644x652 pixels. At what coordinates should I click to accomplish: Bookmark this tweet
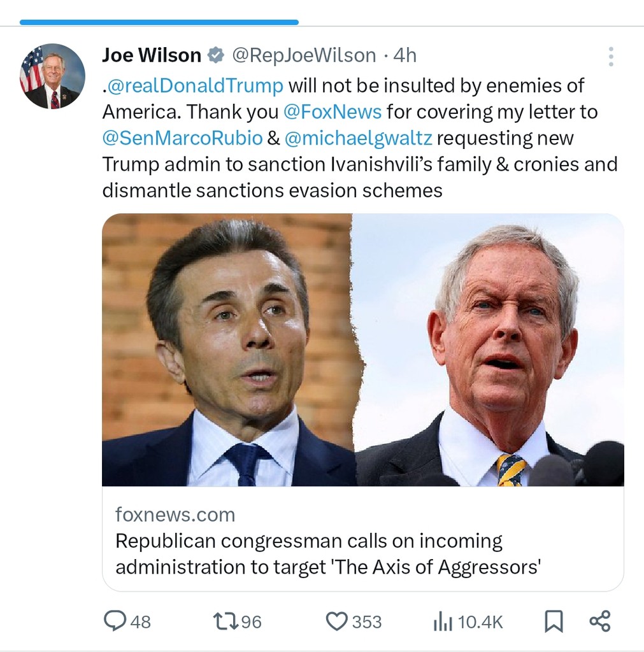pos(554,621)
